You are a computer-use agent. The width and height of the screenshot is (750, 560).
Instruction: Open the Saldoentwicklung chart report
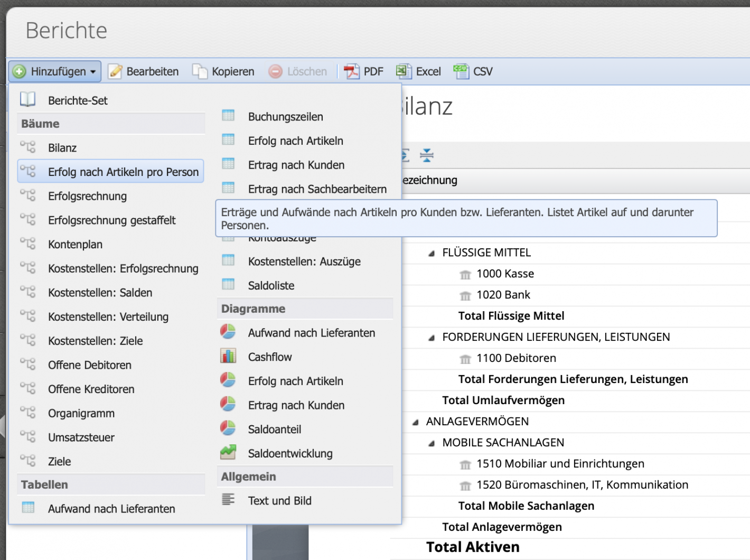(290, 453)
